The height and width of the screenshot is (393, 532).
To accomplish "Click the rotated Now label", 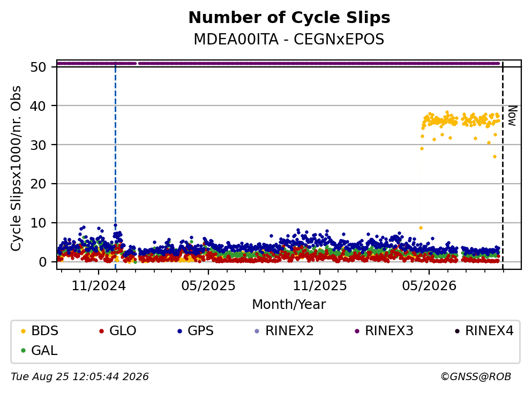I will pos(512,116).
